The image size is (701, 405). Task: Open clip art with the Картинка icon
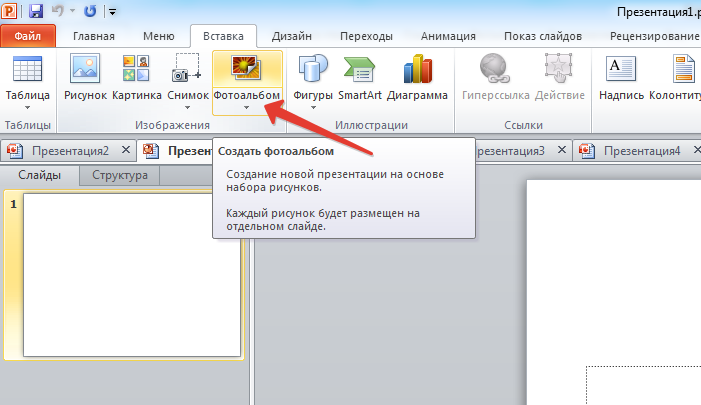click(x=136, y=69)
